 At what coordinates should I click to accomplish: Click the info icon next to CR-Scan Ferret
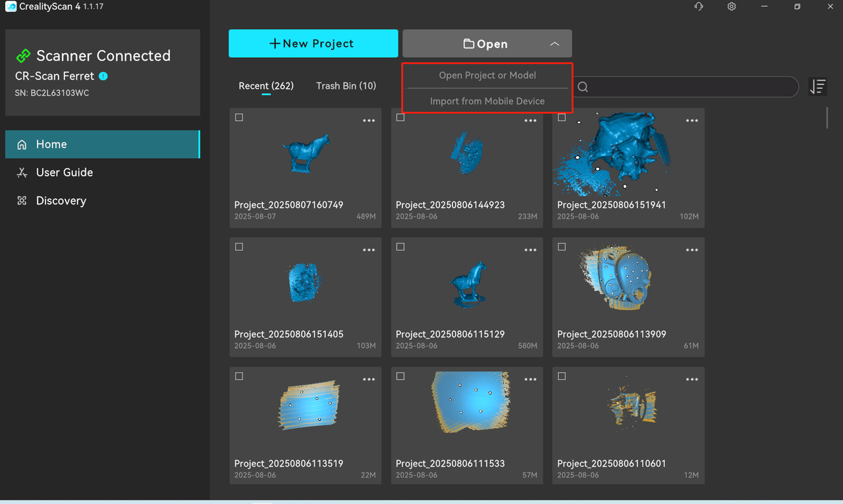point(103,76)
